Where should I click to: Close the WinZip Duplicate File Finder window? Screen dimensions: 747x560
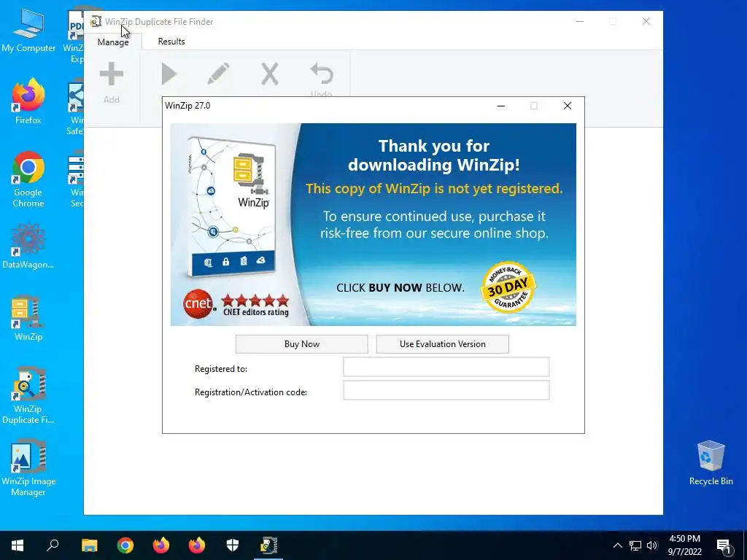point(646,21)
